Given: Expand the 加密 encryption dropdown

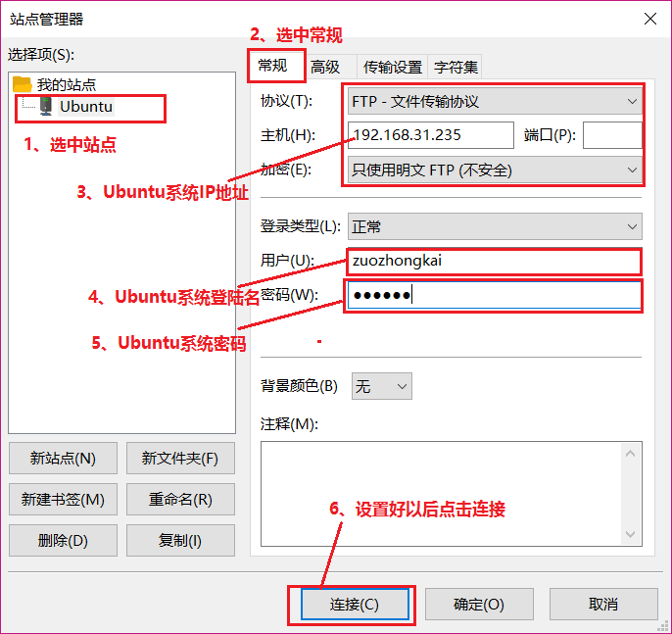Looking at the screenshot, I should coord(495,170).
